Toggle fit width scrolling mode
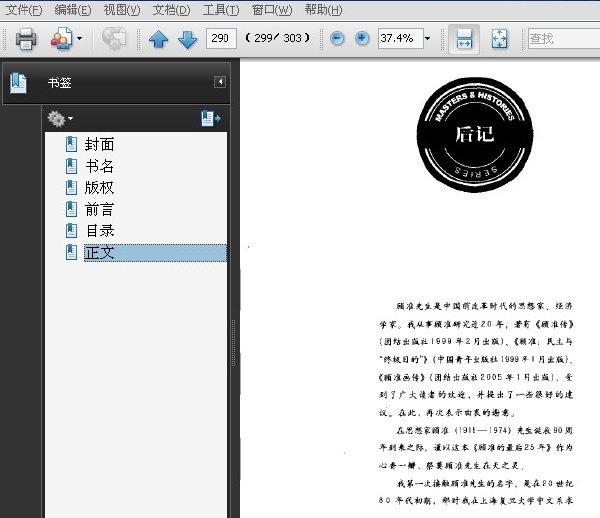600x518 pixels. (x=464, y=39)
